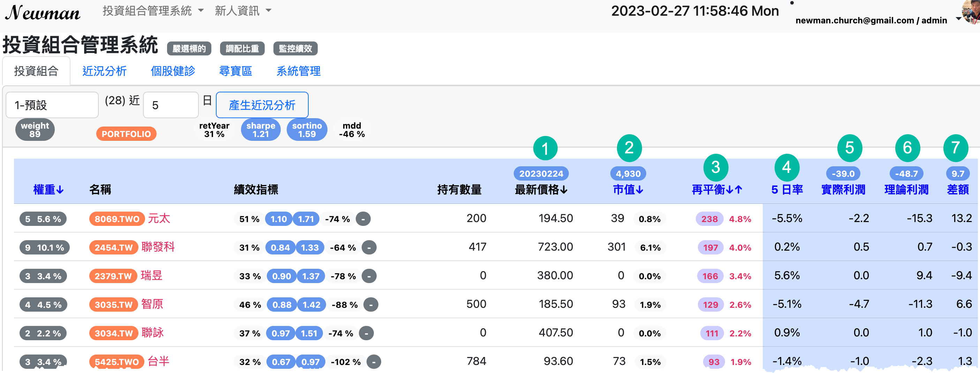Switch to the 近況分析 tab

pos(104,71)
